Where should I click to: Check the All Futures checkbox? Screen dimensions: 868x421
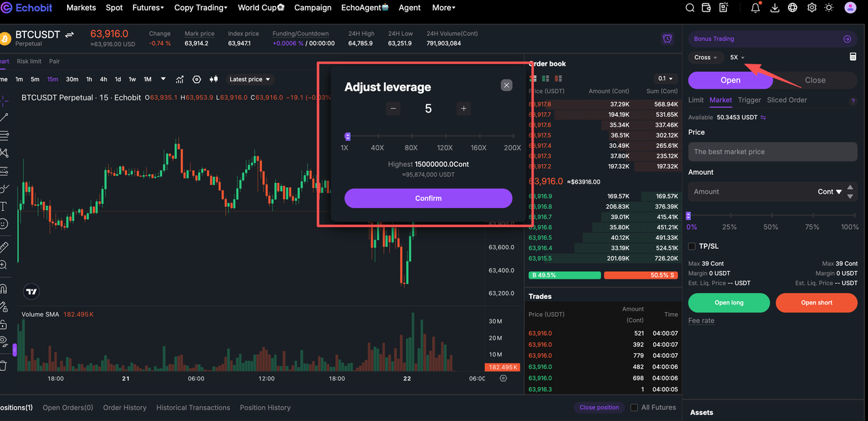tap(634, 407)
